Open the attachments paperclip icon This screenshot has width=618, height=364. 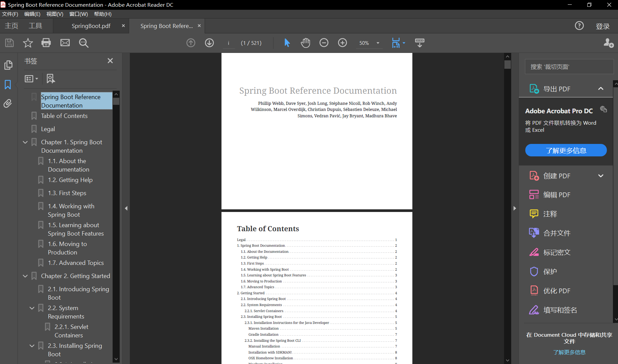click(8, 103)
